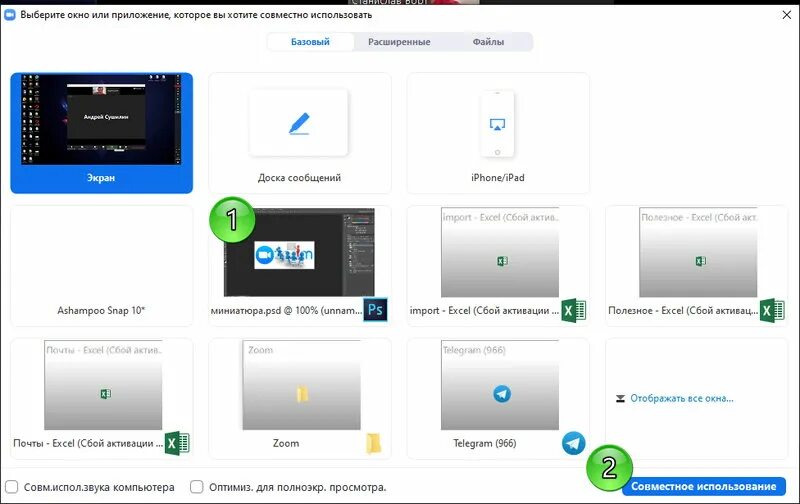This screenshot has height=504, width=800.
Task: Click the Доска сообщений label
Action: [x=299, y=178]
